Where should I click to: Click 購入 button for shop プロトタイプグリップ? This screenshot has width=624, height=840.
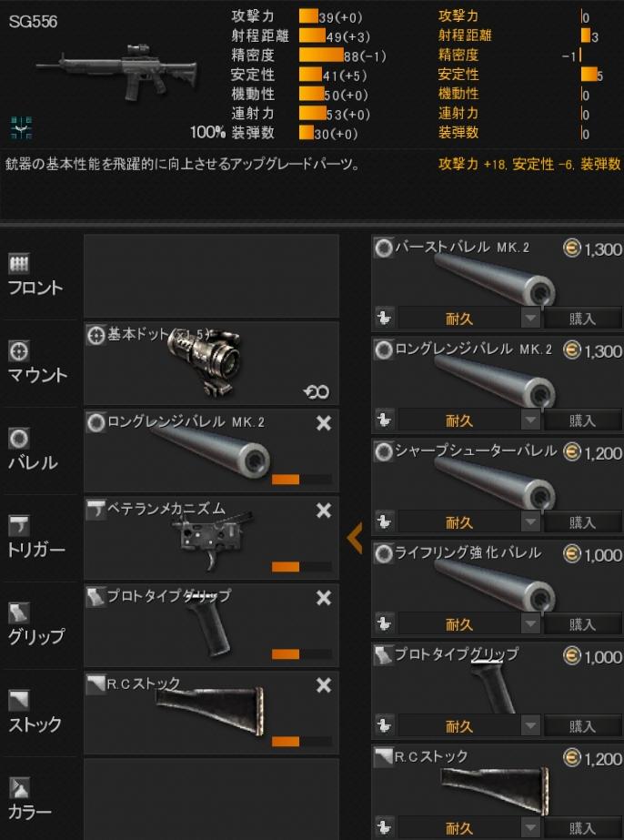tap(583, 726)
